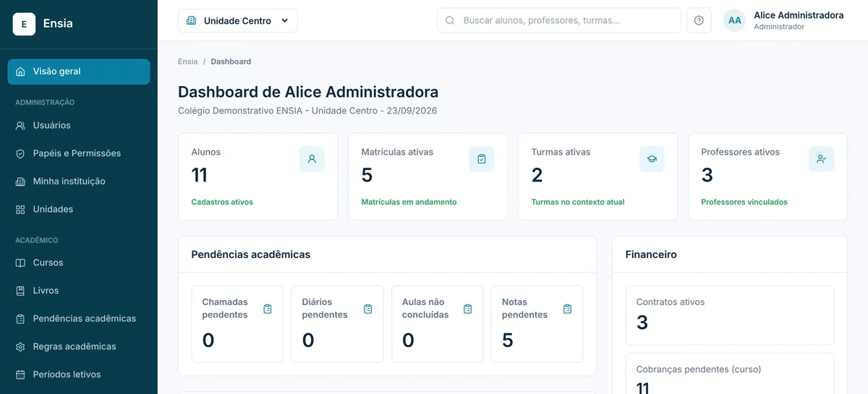
Task: Open the Professores ativos summary card
Action: 767,176
